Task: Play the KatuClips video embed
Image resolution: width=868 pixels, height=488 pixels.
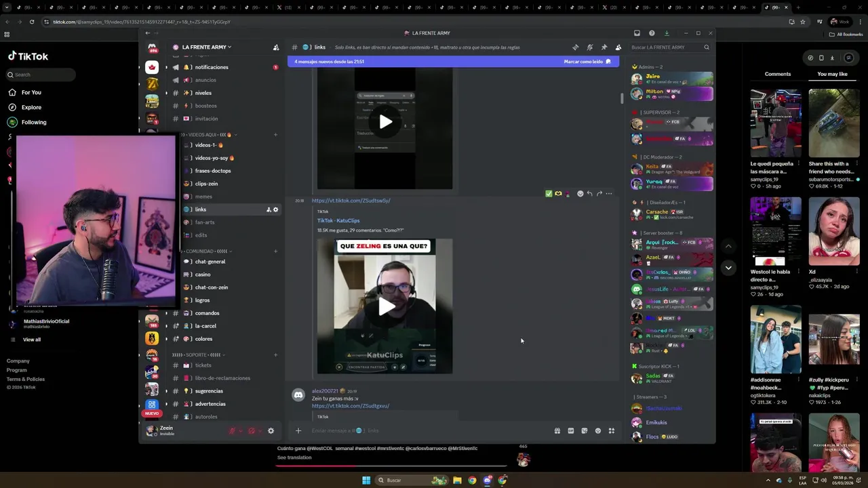Action: tap(385, 306)
